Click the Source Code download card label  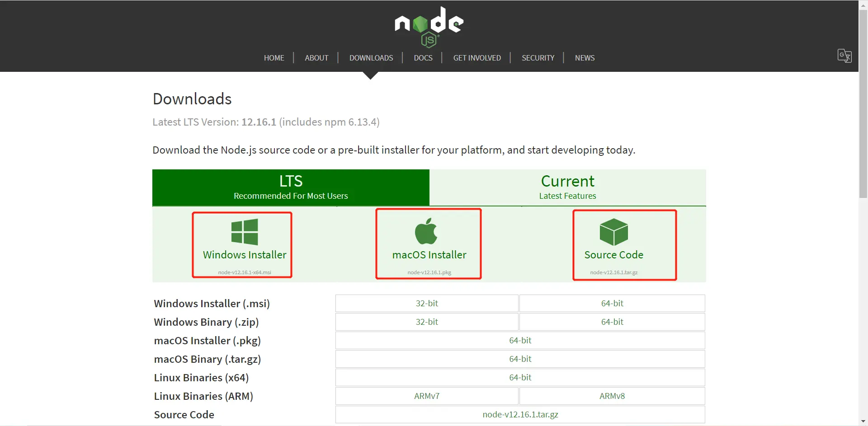coord(614,255)
